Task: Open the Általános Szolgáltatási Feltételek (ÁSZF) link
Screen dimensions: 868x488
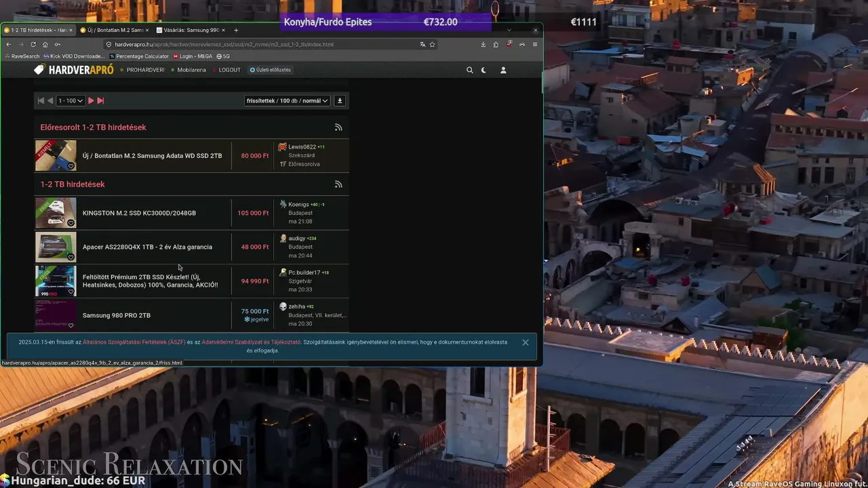Action: tap(134, 342)
